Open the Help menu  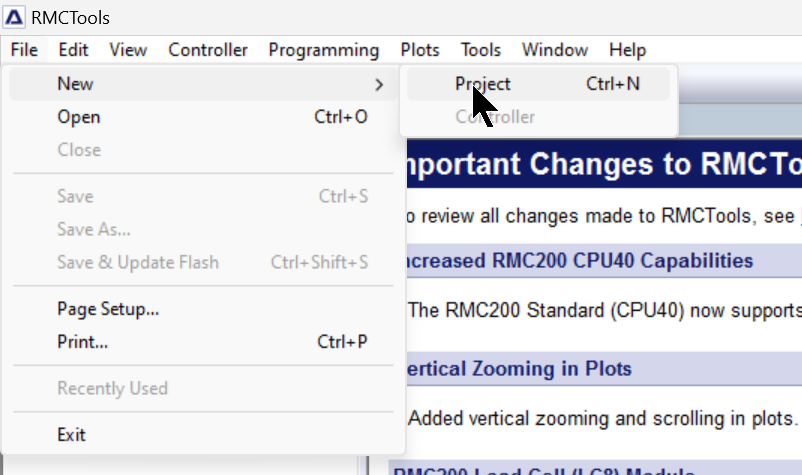(627, 50)
